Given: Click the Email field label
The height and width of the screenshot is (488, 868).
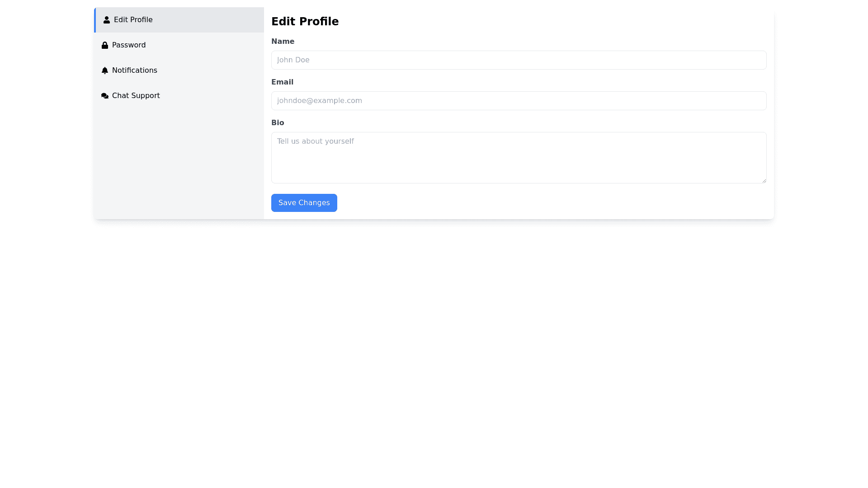Looking at the screenshot, I should point(282,82).
